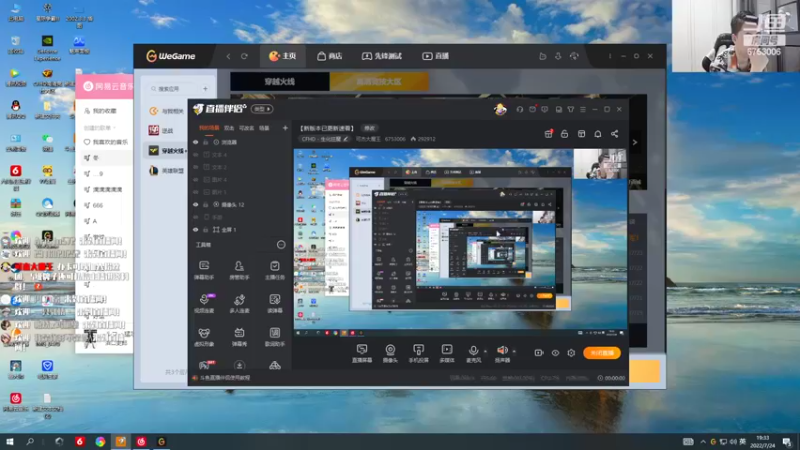The width and height of the screenshot is (800, 450).
Task: Open Windows taskbar search
Action: coord(30,442)
